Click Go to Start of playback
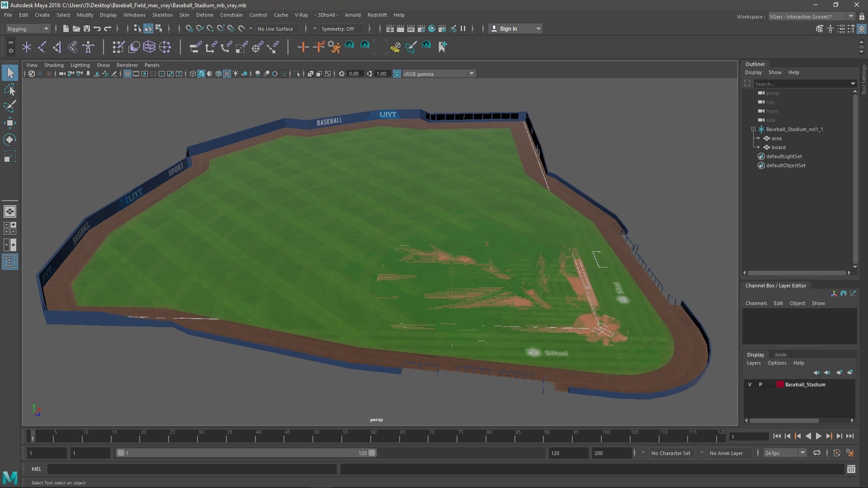Screen dimensions: 868x488 click(777, 436)
